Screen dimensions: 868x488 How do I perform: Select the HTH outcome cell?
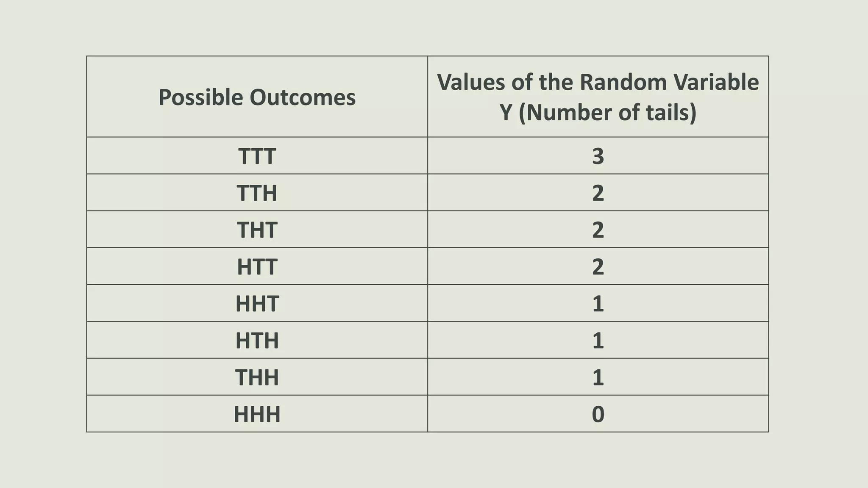point(257,340)
